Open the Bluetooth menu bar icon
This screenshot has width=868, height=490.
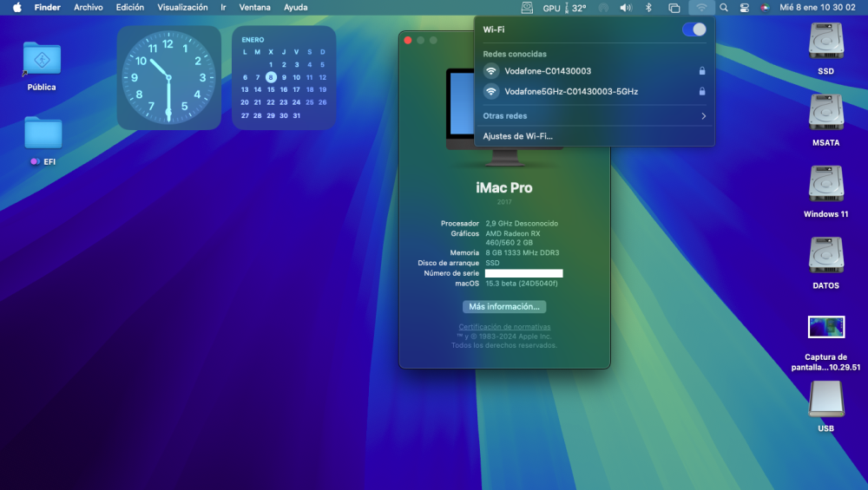click(648, 8)
